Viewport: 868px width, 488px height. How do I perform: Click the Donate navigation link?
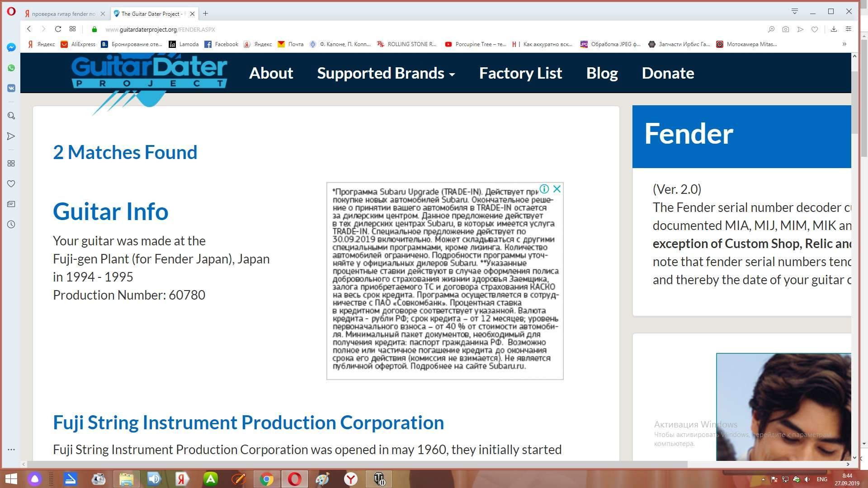(x=668, y=73)
